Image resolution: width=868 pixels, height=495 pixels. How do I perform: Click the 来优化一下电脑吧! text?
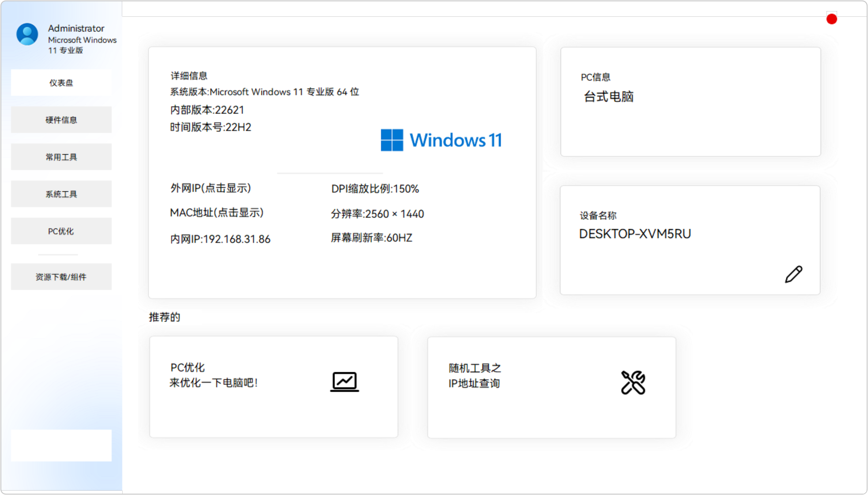(x=214, y=383)
